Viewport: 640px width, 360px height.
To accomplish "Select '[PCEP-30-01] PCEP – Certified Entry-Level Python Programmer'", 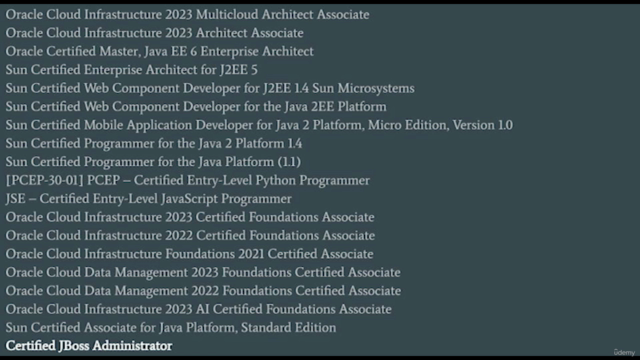I will point(188,180).
